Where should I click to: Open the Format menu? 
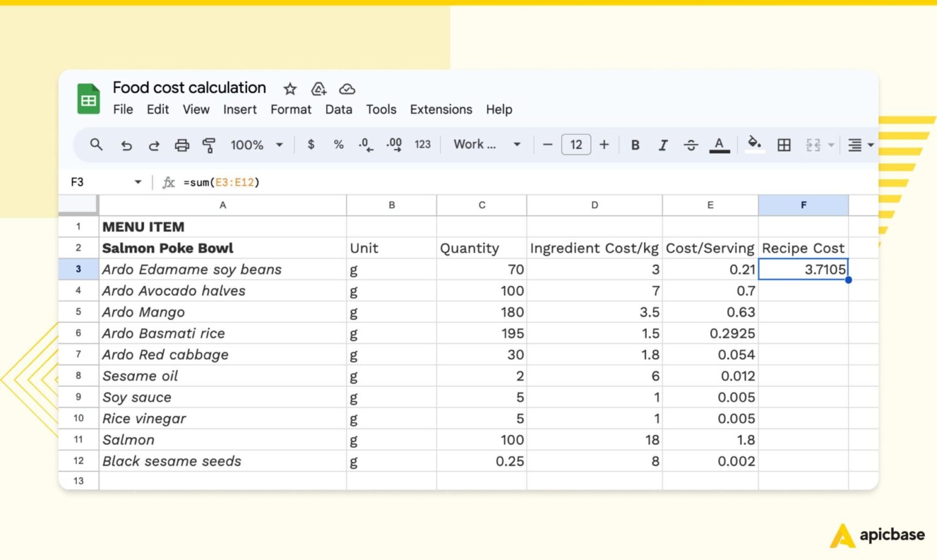pyautogui.click(x=291, y=110)
